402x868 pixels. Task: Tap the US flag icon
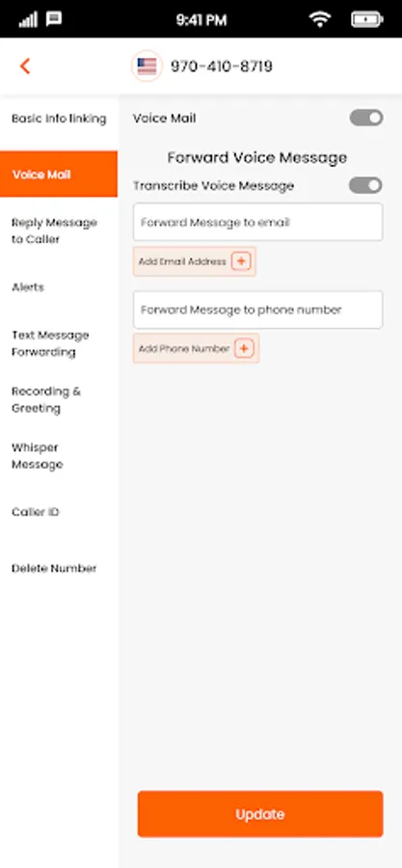click(147, 67)
